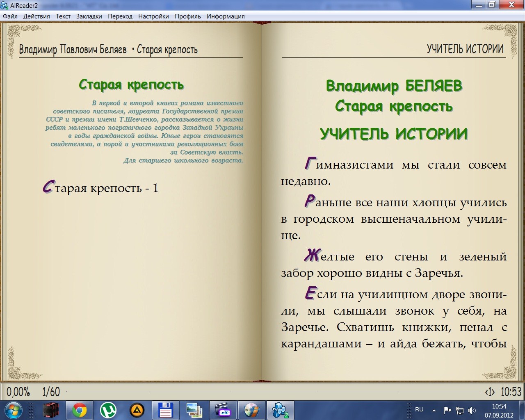Open the Профиль menu
This screenshot has width=525, height=420.
click(x=188, y=16)
